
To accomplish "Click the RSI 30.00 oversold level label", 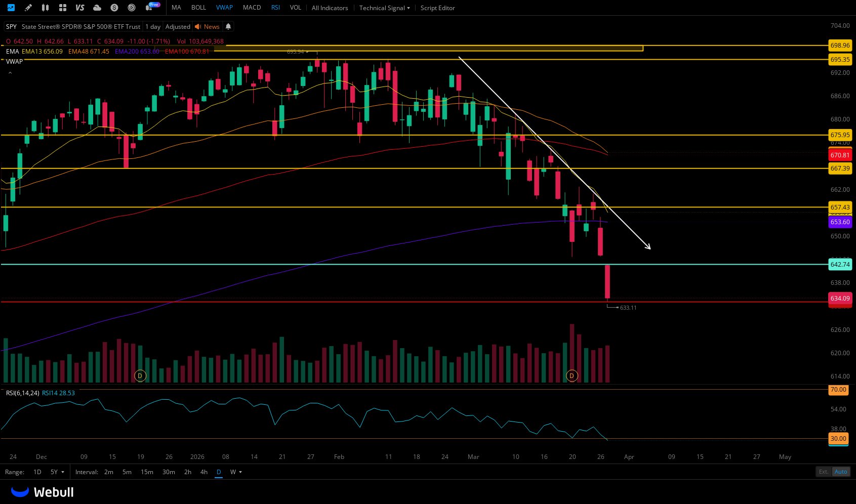I will tap(838, 438).
